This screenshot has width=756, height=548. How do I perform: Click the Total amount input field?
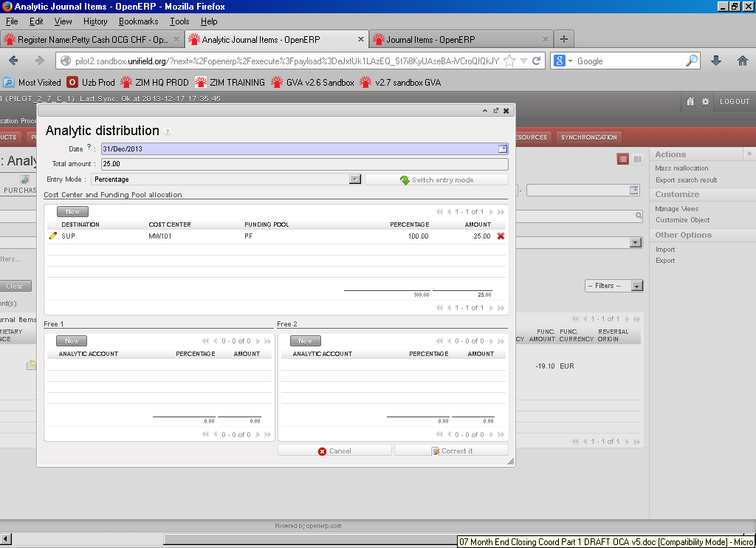point(304,164)
